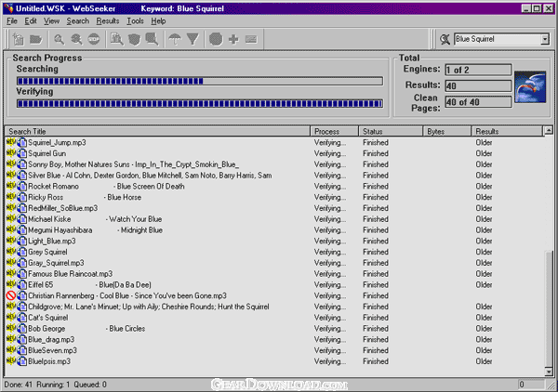Click the results list scroll up arrow
The height and width of the screenshot is (392, 558).
[x=549, y=131]
